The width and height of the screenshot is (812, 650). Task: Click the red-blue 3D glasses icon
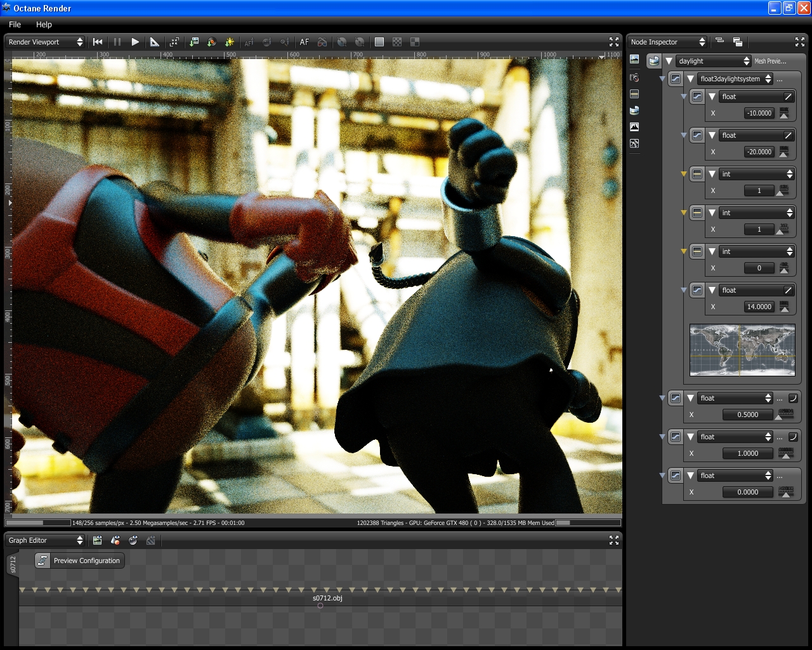[322, 42]
